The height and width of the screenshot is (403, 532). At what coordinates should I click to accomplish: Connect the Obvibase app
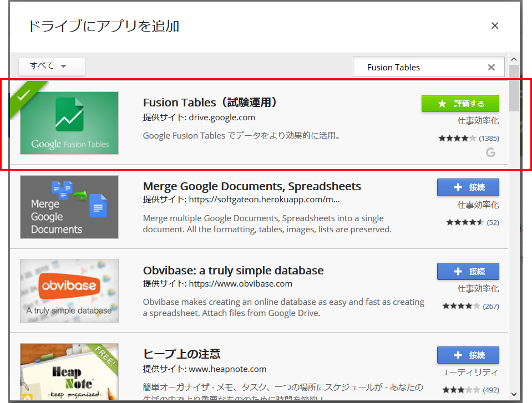click(x=468, y=272)
